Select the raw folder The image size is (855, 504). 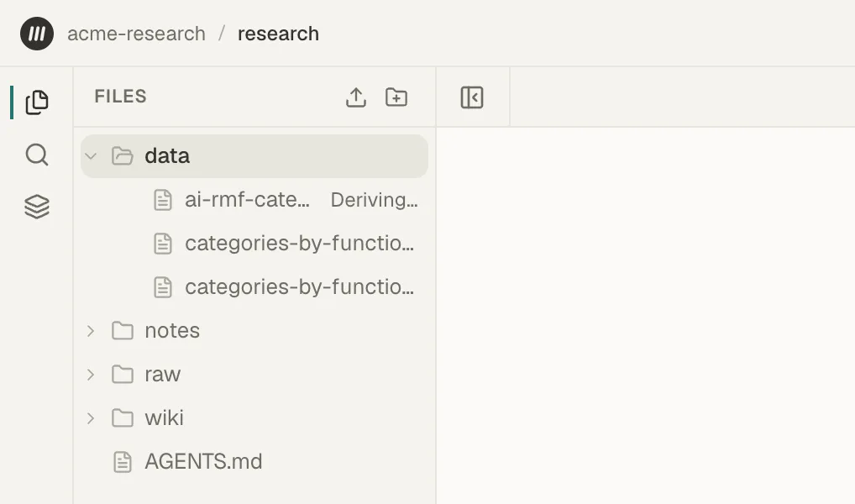254,374
